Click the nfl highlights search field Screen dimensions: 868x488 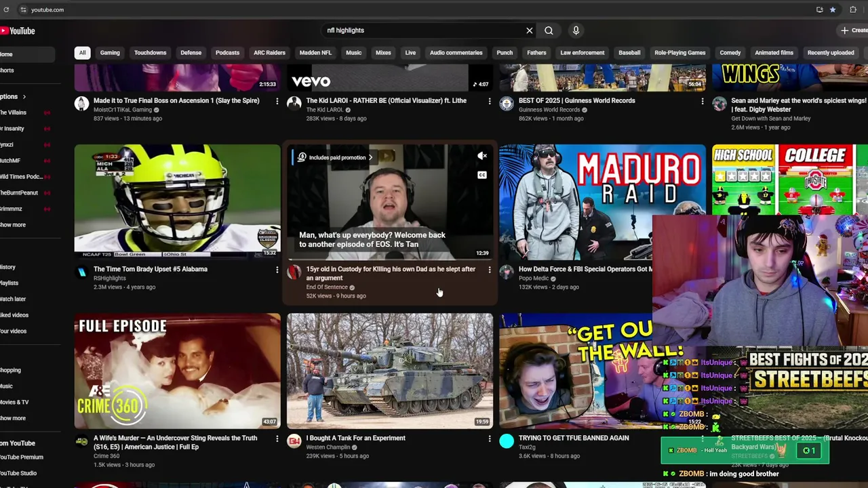click(x=424, y=30)
